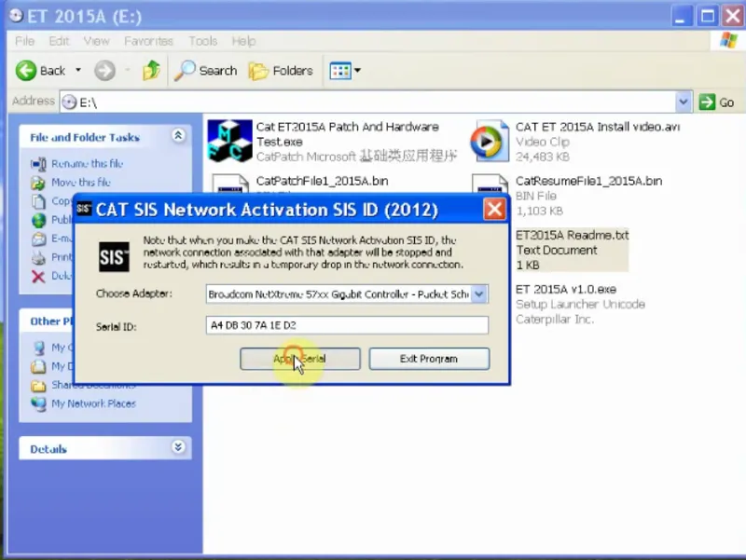Click the Serial ID input field
The image size is (746, 560).
point(347,325)
